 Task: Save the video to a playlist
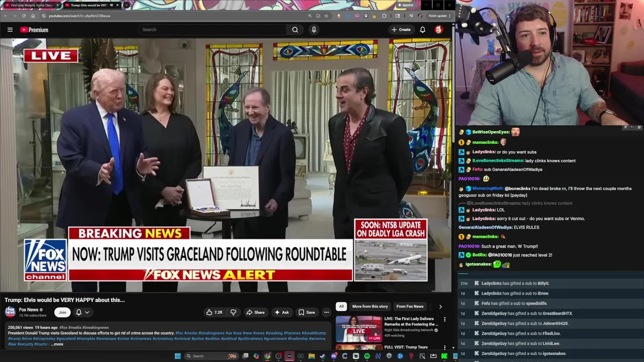pos(307,312)
